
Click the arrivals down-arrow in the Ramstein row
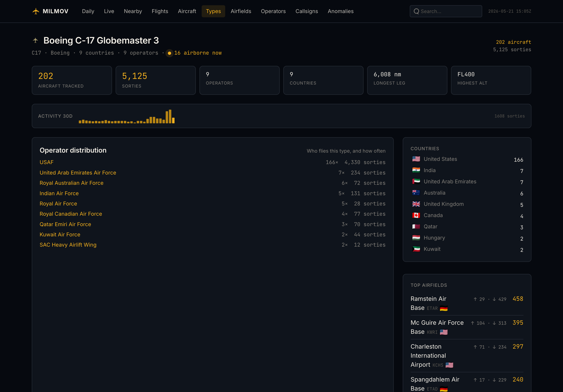[x=494, y=299]
